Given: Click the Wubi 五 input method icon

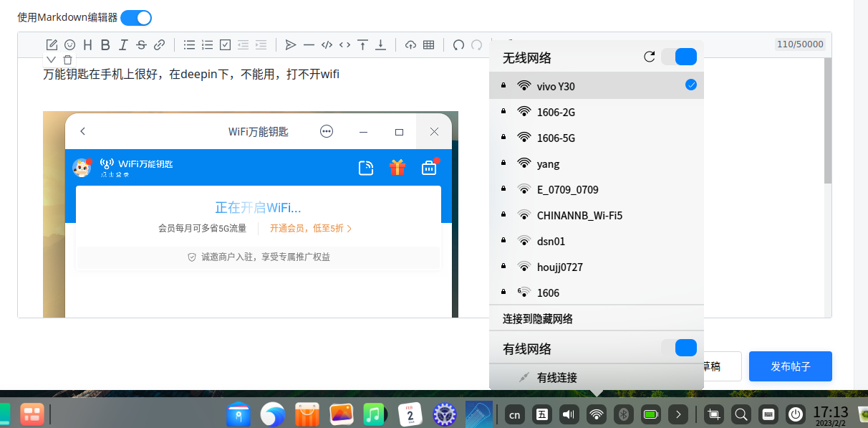Looking at the screenshot, I should 542,414.
